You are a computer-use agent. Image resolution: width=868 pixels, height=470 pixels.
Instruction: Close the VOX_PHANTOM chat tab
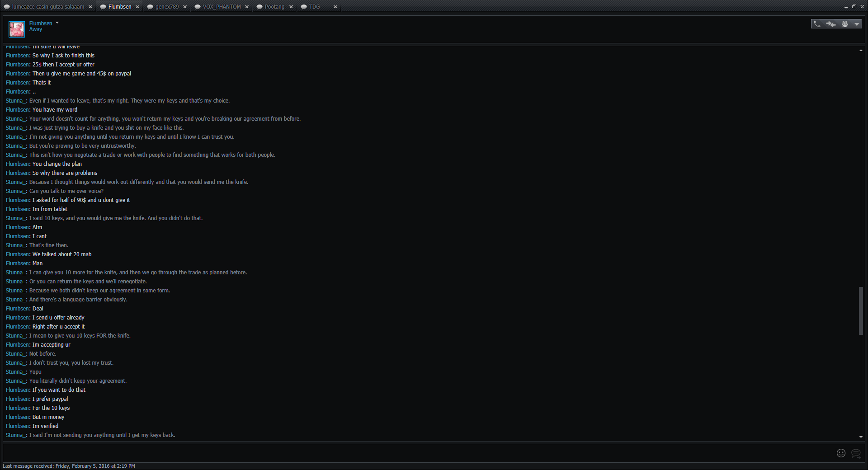[247, 7]
